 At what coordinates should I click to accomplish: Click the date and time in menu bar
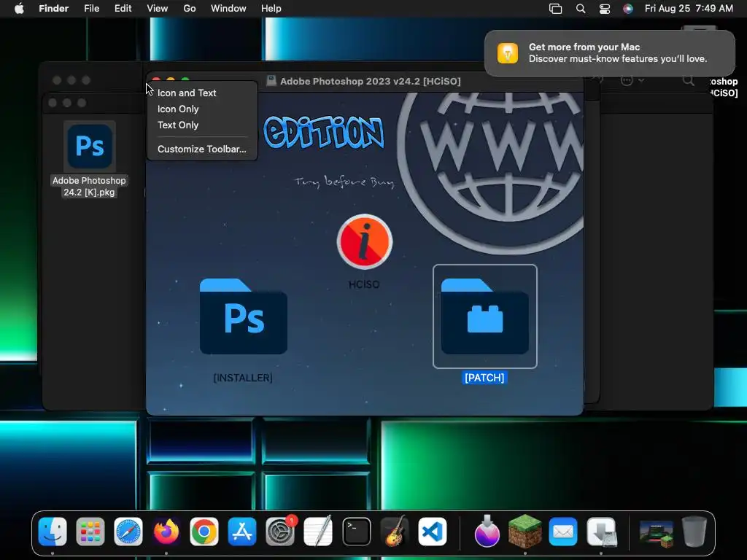[x=689, y=9]
